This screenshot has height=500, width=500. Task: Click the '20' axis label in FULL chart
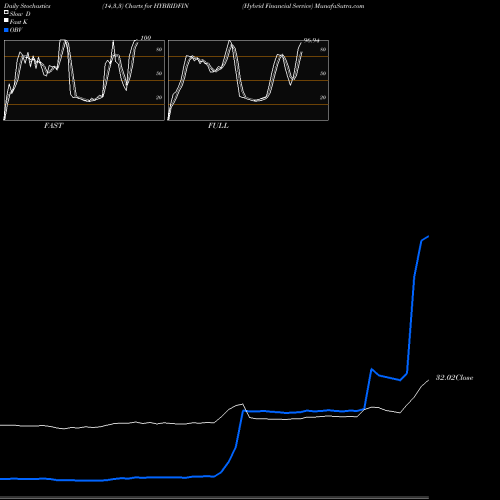[x=323, y=97]
